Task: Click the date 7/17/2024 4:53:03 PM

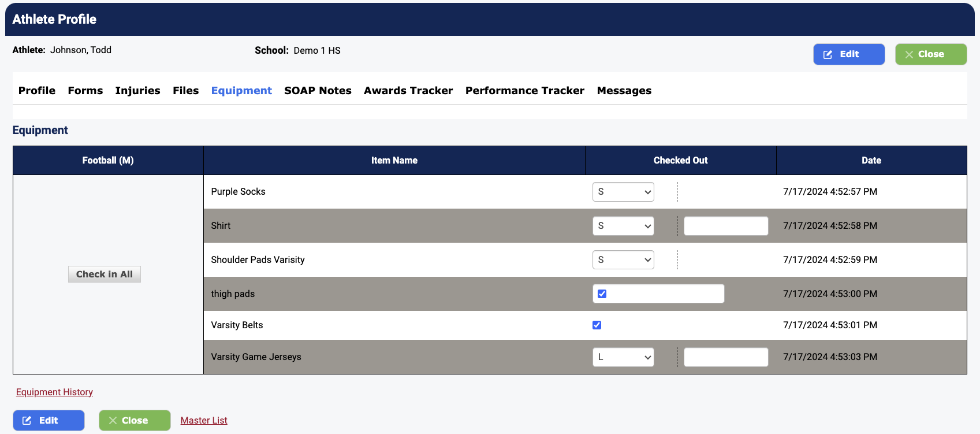Action: point(830,357)
